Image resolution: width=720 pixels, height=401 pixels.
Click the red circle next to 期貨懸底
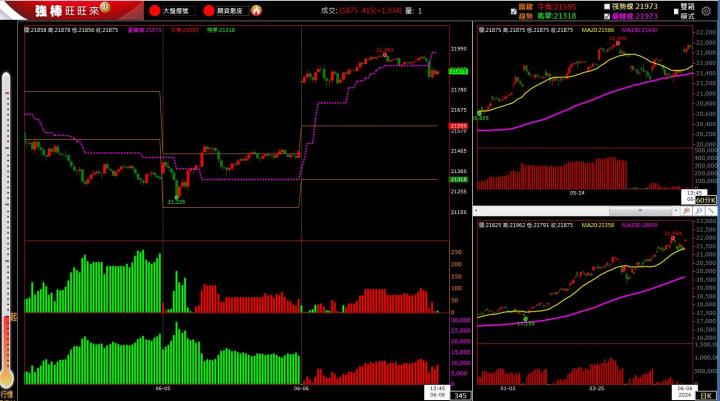[x=208, y=11]
